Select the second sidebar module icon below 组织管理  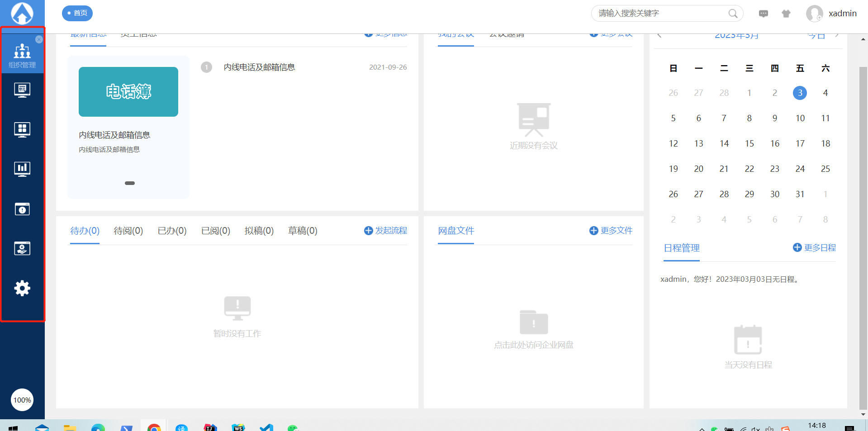pos(22,90)
